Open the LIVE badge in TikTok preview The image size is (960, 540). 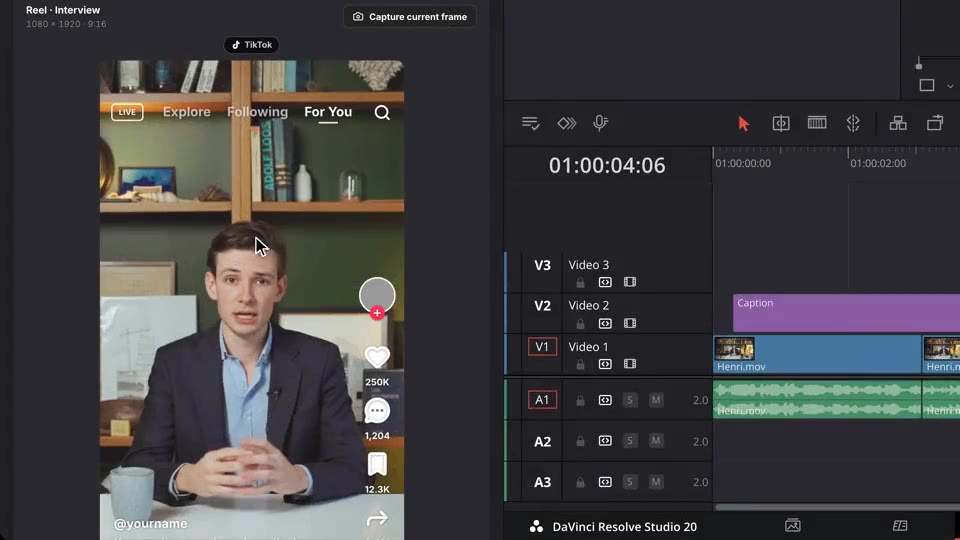pos(127,112)
